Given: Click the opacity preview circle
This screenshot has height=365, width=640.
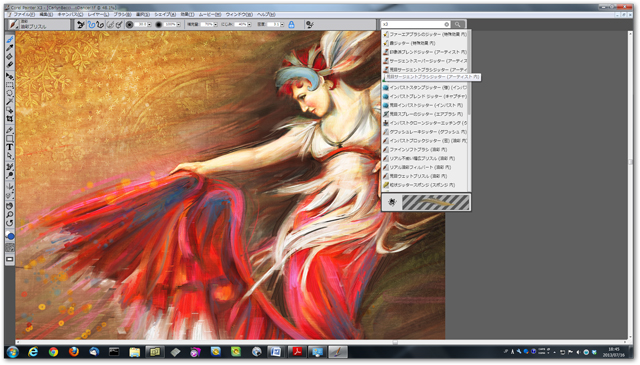Looking at the screenshot, I should [159, 24].
